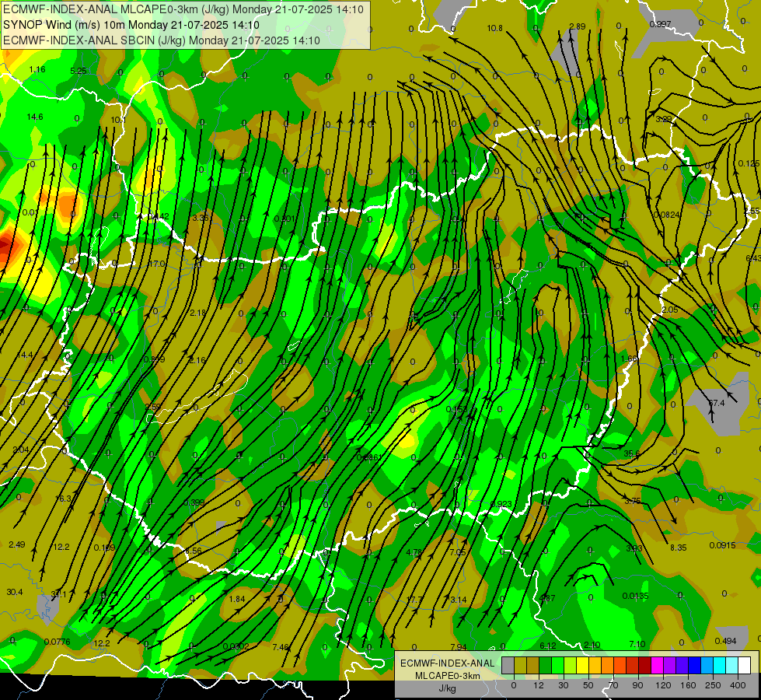Viewport: 761px width, 700px height.
Task: Click the legend scale label 400
Action: tap(738, 685)
